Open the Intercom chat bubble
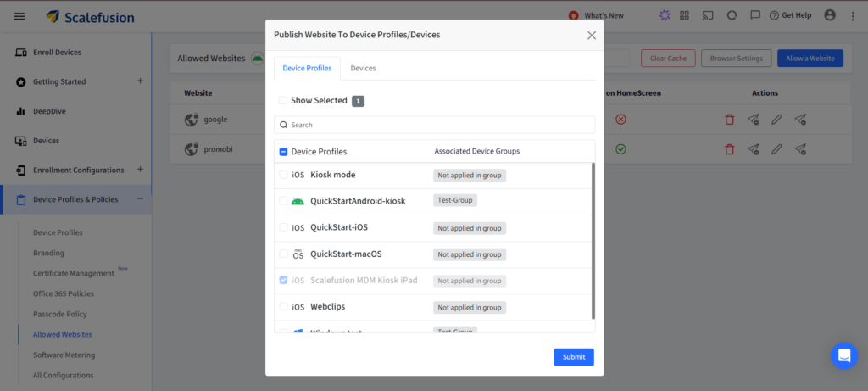This screenshot has height=391, width=868. tap(844, 355)
